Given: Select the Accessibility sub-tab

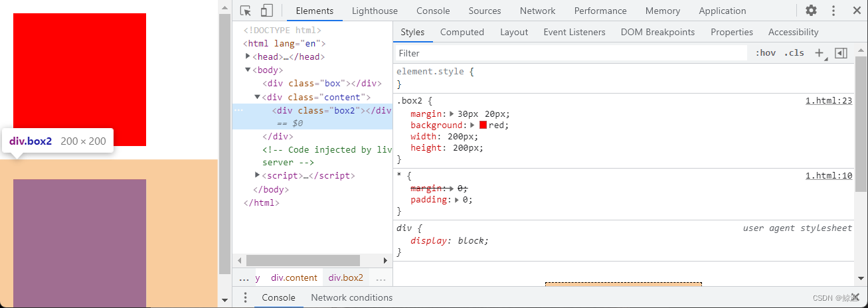Looking at the screenshot, I should point(793,32).
